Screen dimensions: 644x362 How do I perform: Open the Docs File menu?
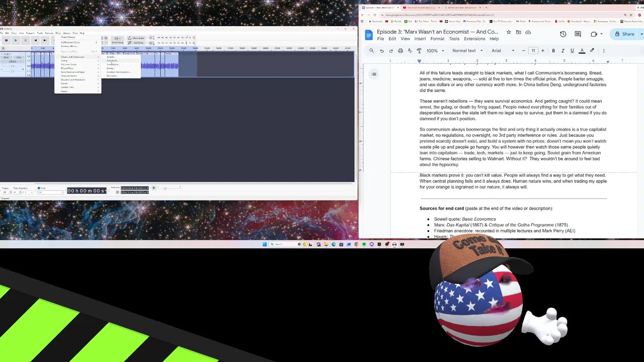point(380,39)
